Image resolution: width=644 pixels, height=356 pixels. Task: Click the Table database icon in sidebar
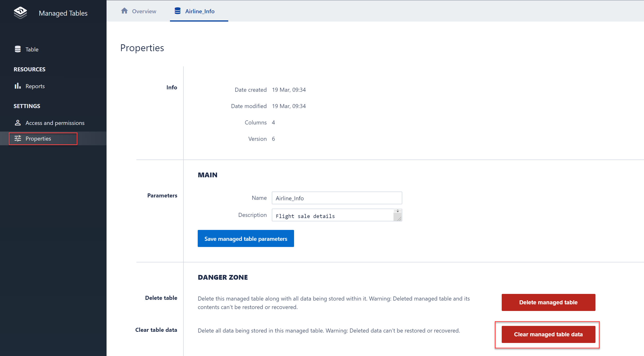[x=18, y=49]
